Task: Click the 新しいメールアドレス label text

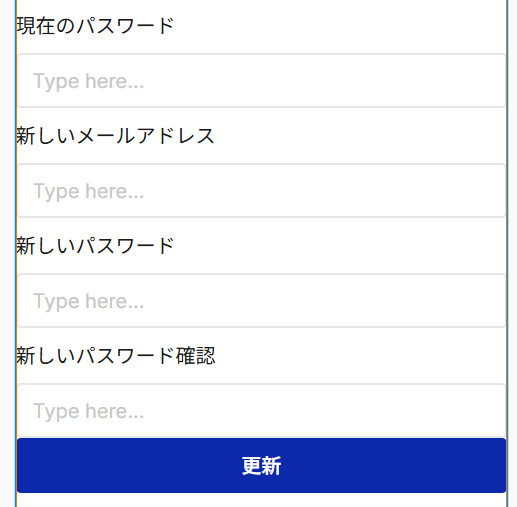Action: pos(115,136)
